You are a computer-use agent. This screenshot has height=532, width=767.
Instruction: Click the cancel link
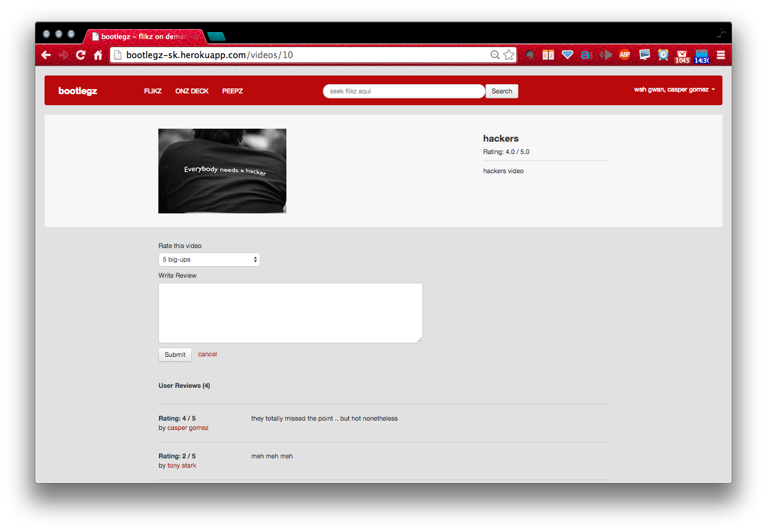[207, 354]
